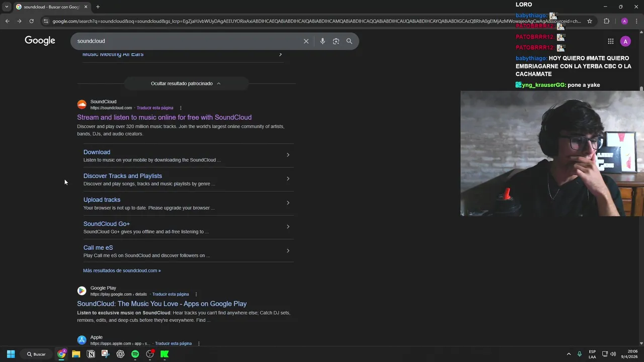The height and width of the screenshot is (362, 644).
Task: Open the taskbar Buscar search box
Action: coord(36,354)
